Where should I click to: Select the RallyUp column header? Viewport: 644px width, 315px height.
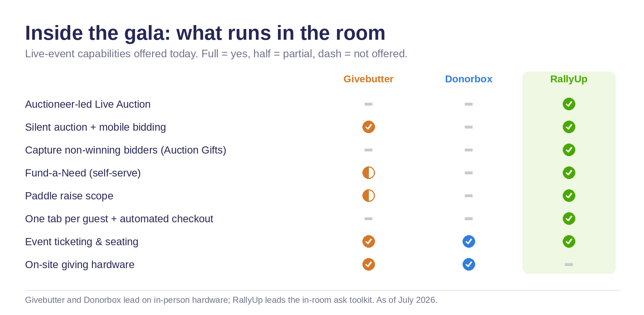(x=569, y=79)
